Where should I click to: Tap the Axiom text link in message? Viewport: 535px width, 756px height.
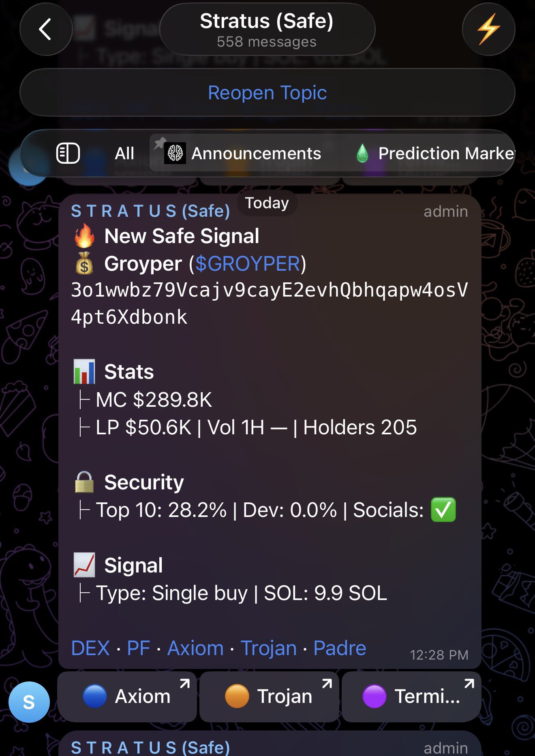(x=195, y=648)
